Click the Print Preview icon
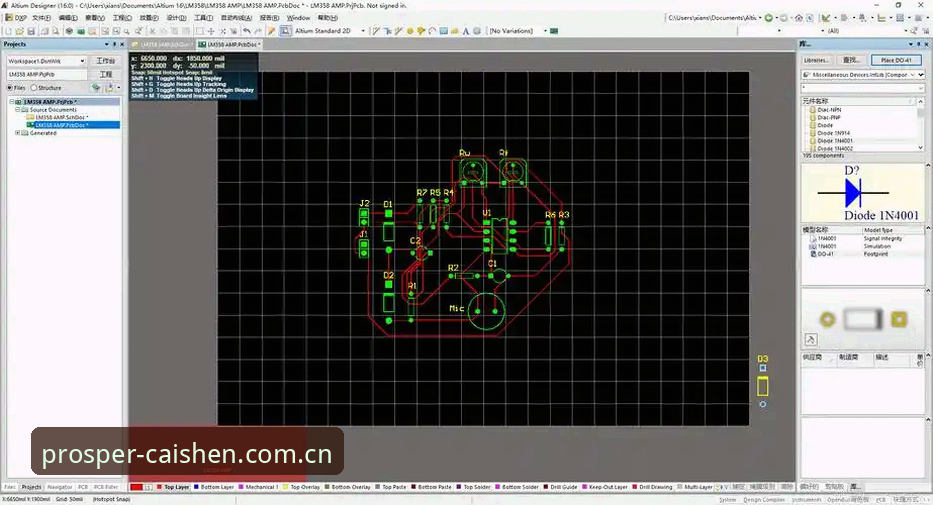The height and width of the screenshot is (505, 933). click(x=55, y=30)
